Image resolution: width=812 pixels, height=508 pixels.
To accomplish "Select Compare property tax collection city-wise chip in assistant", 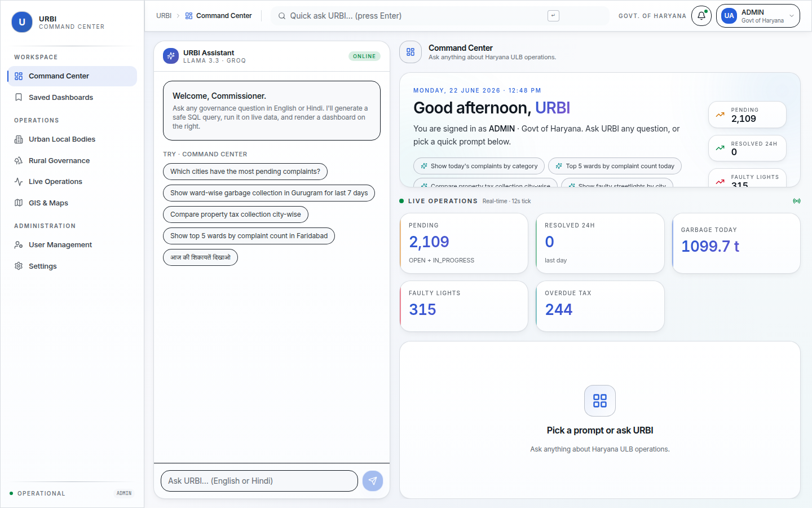I will [236, 214].
